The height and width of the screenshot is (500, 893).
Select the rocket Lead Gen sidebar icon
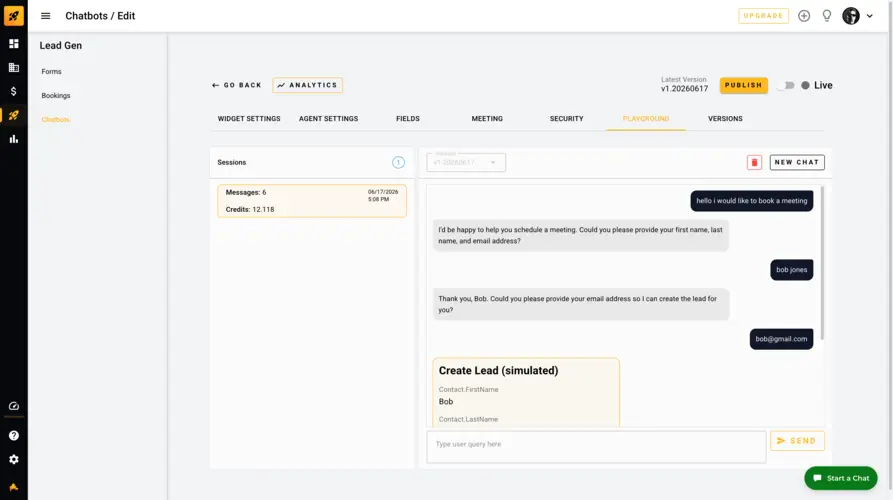(14, 115)
